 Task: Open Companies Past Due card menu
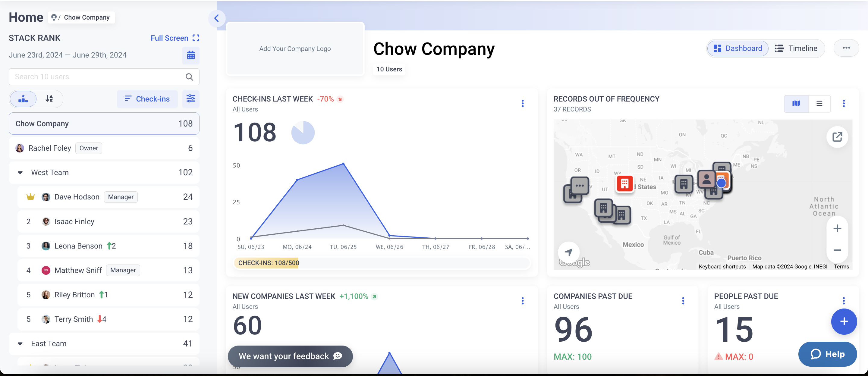click(x=683, y=301)
